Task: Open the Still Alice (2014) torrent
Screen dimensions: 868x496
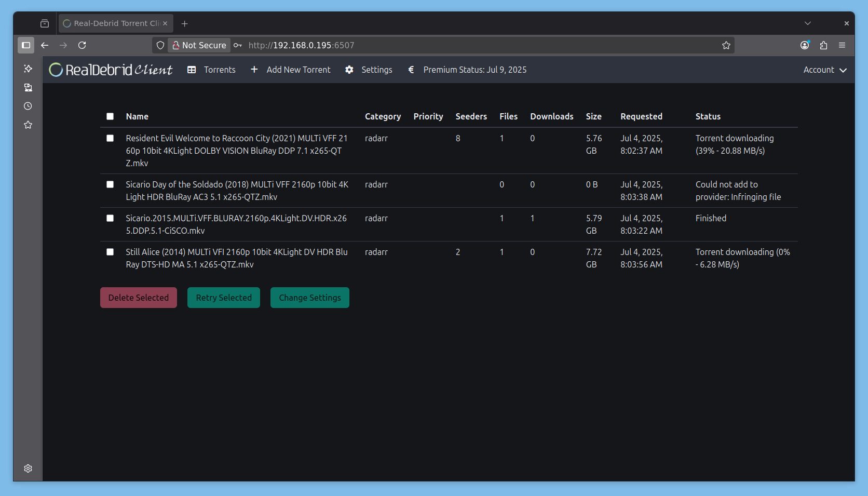Action: (x=237, y=258)
